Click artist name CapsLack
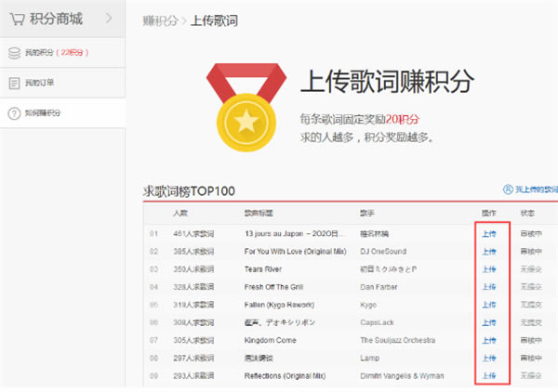This screenshot has width=558, height=392. click(377, 322)
